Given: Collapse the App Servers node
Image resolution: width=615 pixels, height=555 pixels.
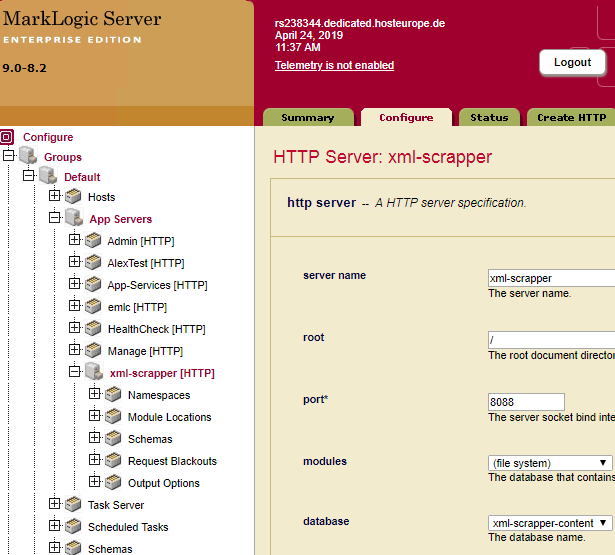Looking at the screenshot, I should (x=55, y=217).
